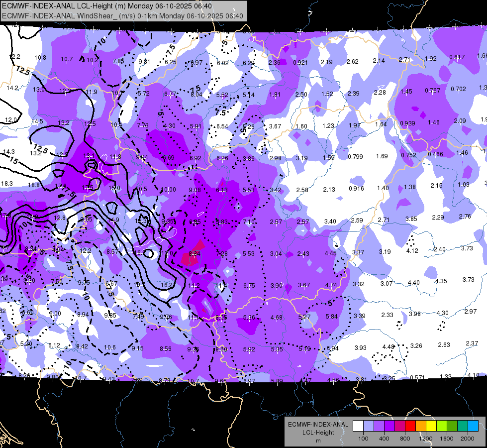
Task: Click the wind shear value 0.702
Action: (x=459, y=89)
